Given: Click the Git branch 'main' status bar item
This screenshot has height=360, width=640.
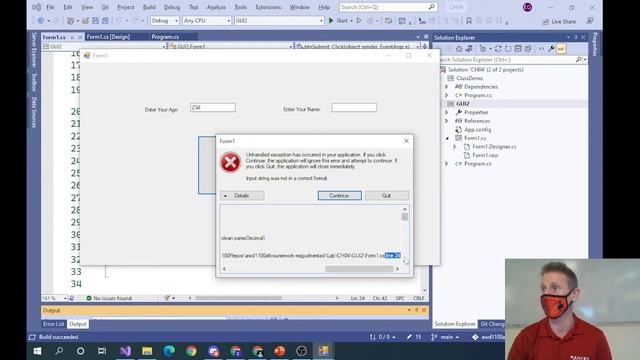Looking at the screenshot, I should pos(445,337).
